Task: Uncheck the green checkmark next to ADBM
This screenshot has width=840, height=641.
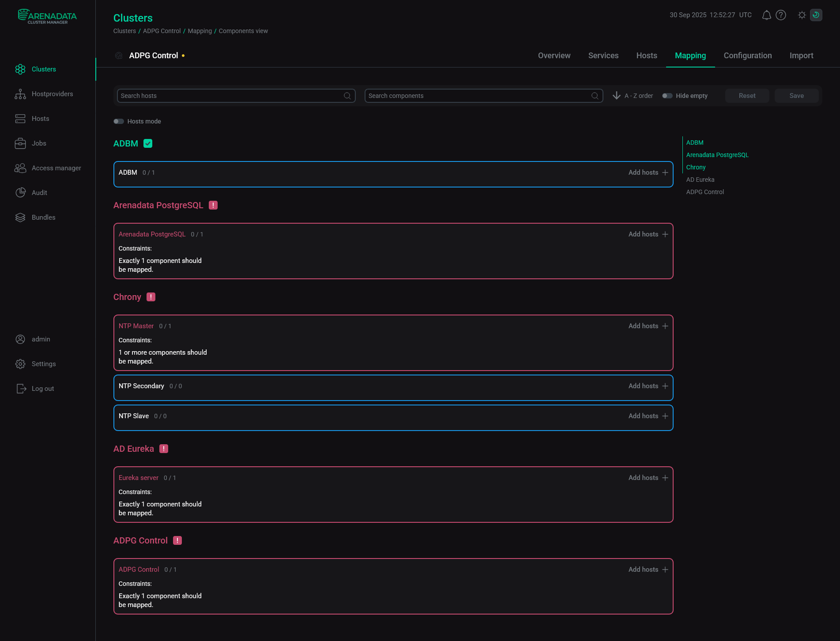Action: (148, 143)
